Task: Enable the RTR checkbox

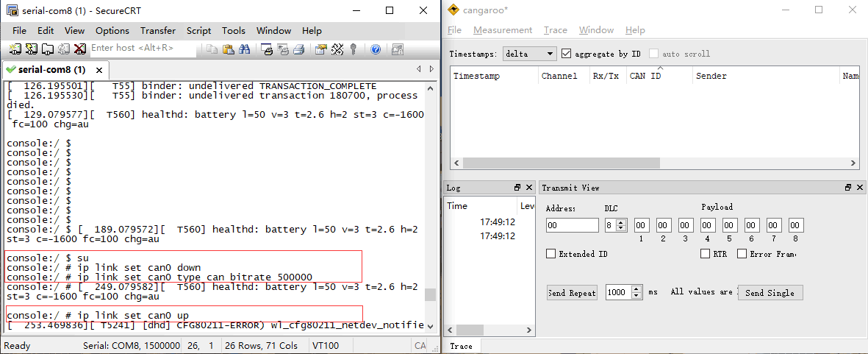Action: click(x=706, y=254)
